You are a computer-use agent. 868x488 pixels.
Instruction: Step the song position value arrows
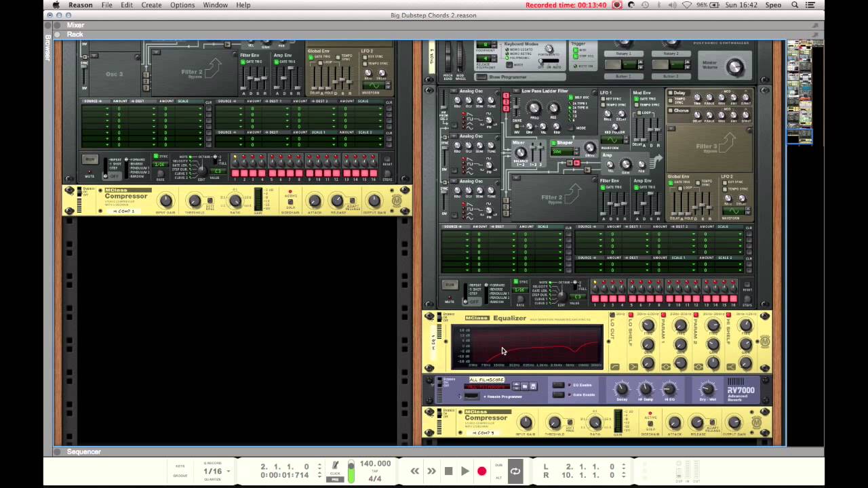319,471
